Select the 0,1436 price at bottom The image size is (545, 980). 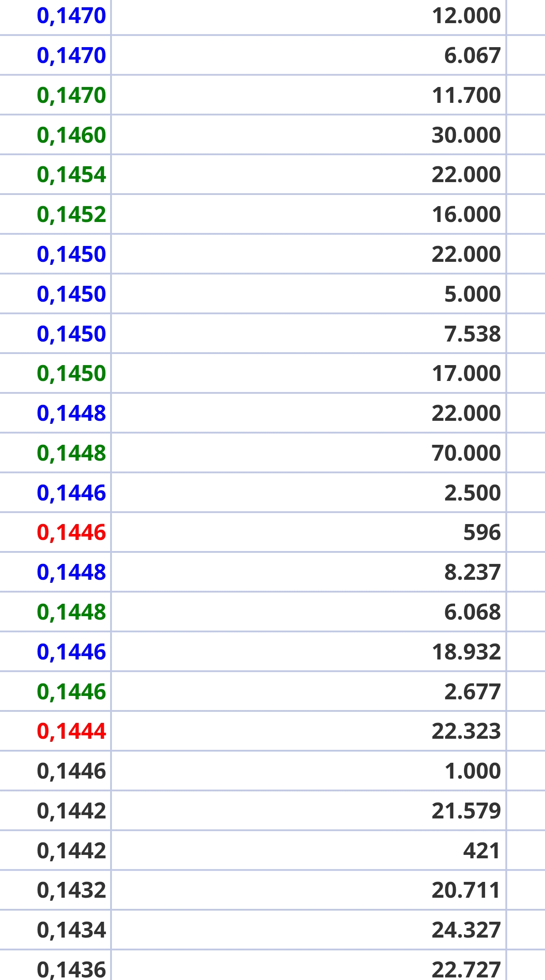pyautogui.click(x=71, y=969)
